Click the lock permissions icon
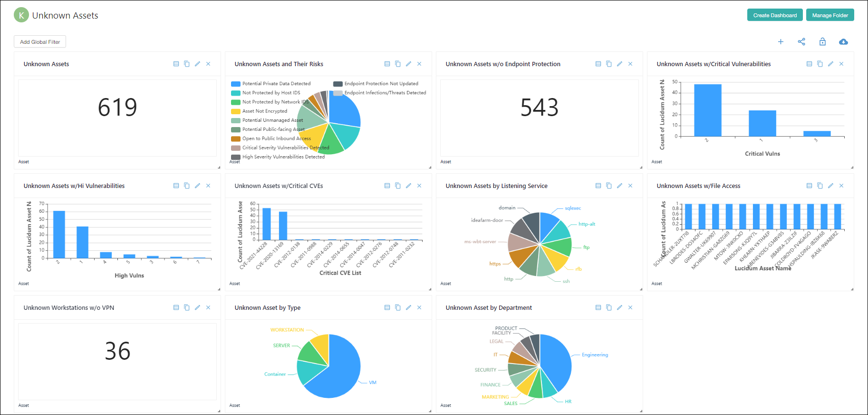The width and height of the screenshot is (868, 415). (822, 42)
